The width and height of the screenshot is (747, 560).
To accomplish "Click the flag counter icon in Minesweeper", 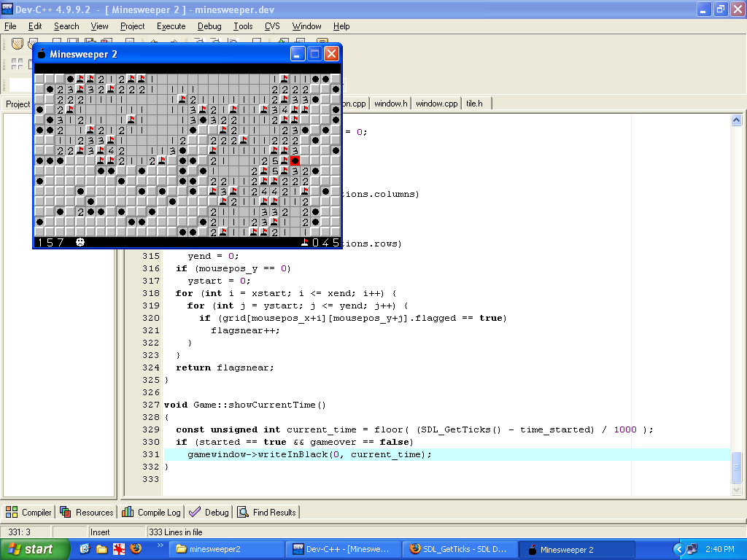I will click(x=305, y=242).
